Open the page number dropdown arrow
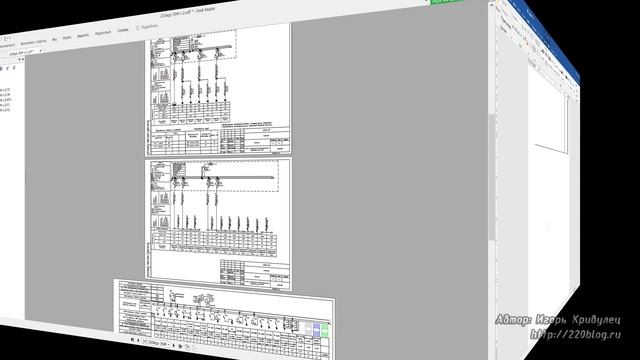The image size is (640, 360). 169,345
